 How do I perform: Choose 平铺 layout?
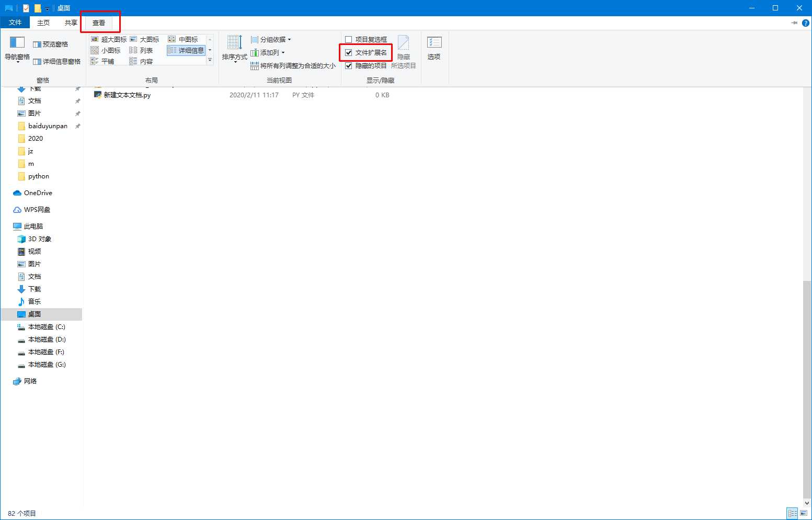point(102,61)
